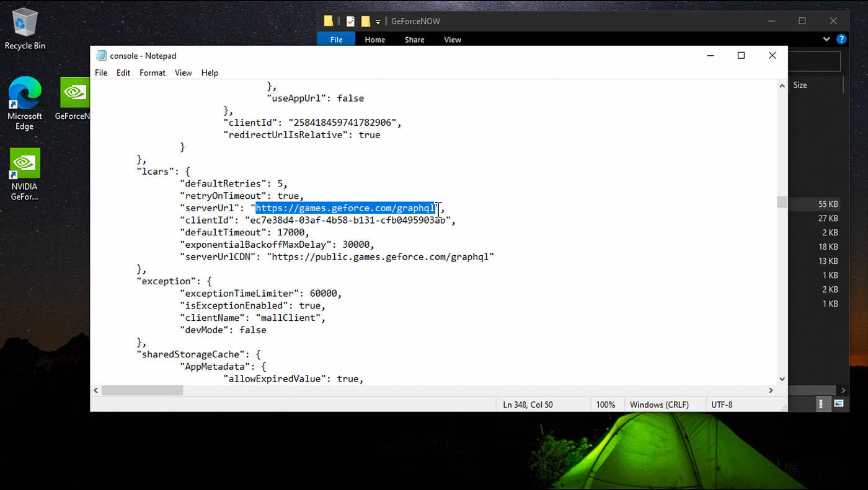
Task: Open the Edit menu in Notepad
Action: (x=123, y=72)
